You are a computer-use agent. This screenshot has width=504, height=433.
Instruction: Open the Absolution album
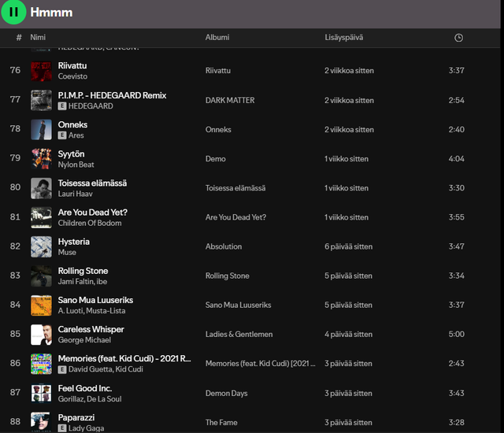224,246
